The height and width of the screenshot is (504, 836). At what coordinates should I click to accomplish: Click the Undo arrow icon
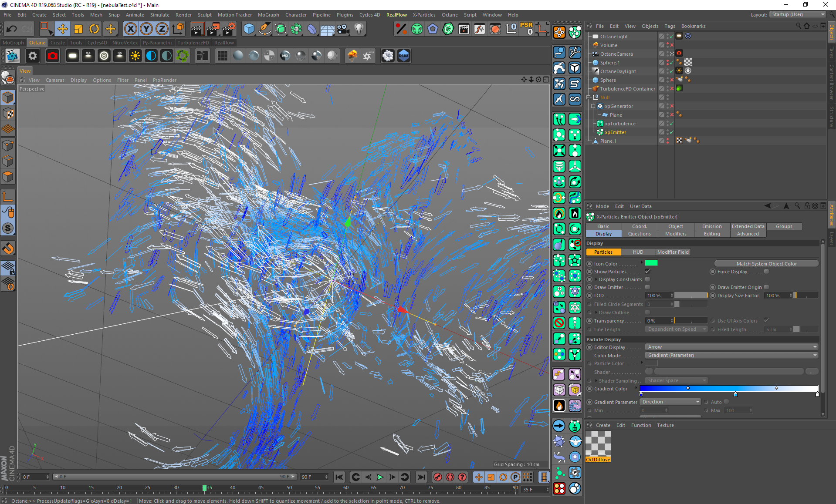[x=12, y=29]
